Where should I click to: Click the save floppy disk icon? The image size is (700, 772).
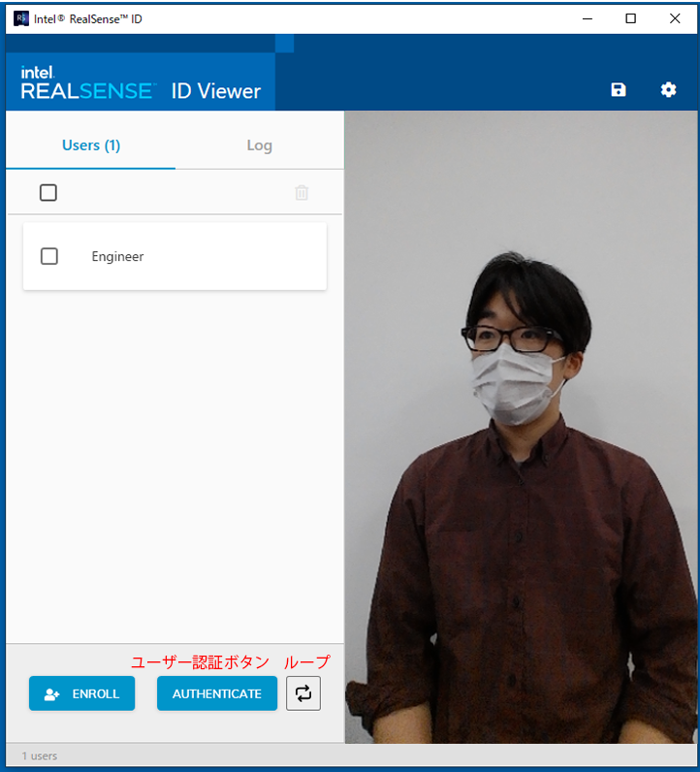(619, 89)
